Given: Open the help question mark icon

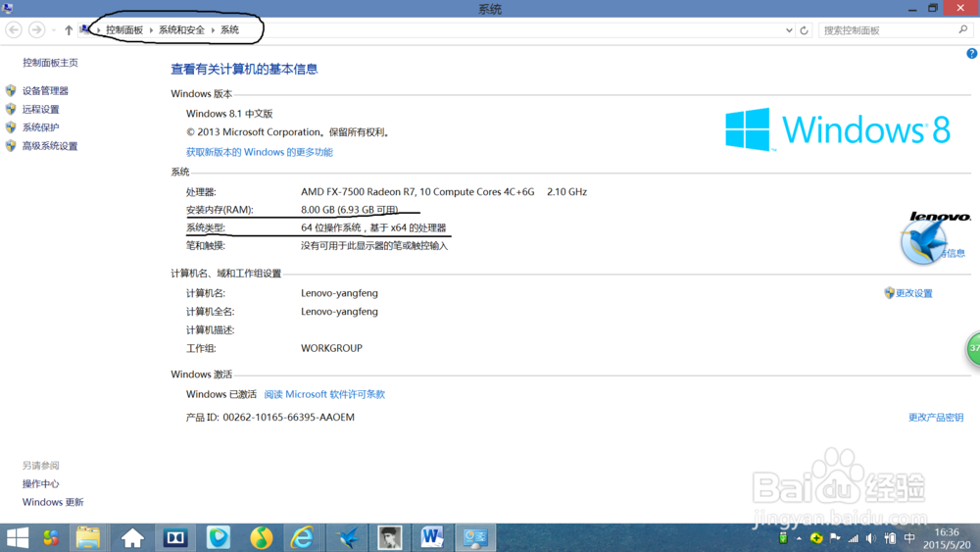Looking at the screenshot, I should pos(972,54).
